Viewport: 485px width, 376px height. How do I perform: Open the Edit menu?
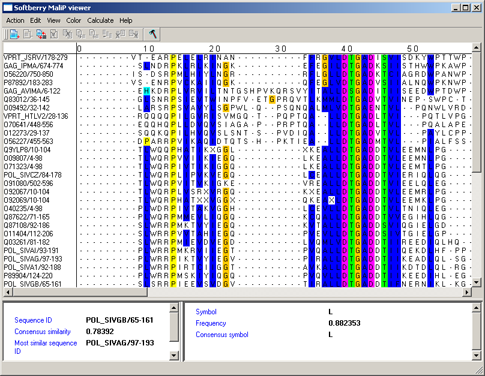pyautogui.click(x=35, y=21)
